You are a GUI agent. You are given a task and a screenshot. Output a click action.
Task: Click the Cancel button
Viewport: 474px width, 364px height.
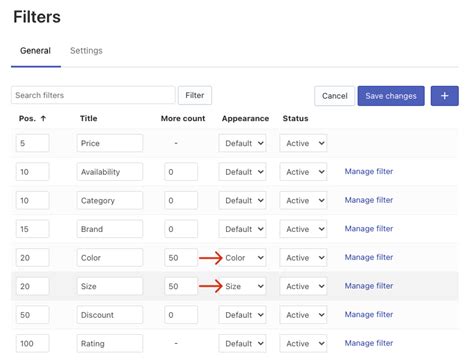pyautogui.click(x=334, y=96)
